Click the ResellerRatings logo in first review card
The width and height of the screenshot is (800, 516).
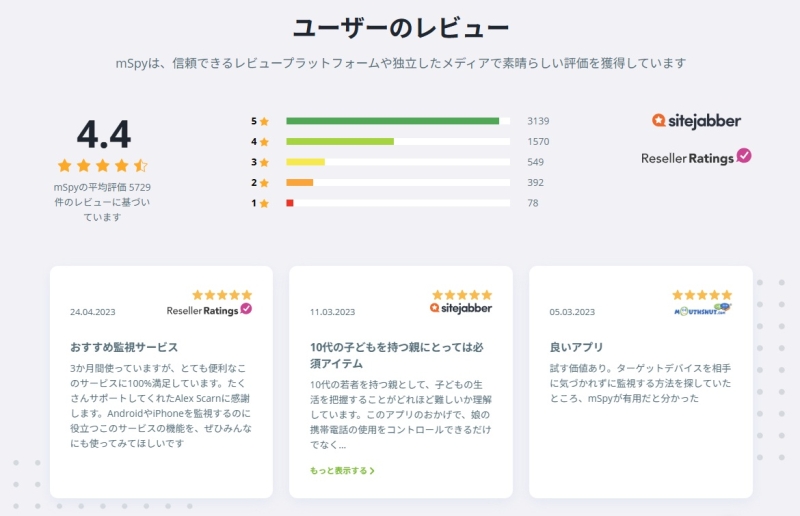coord(209,310)
